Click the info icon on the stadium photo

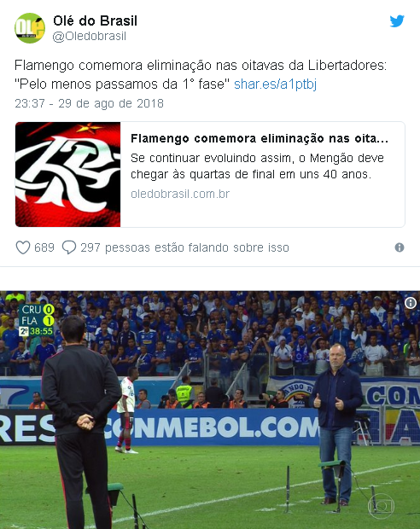[x=411, y=303]
